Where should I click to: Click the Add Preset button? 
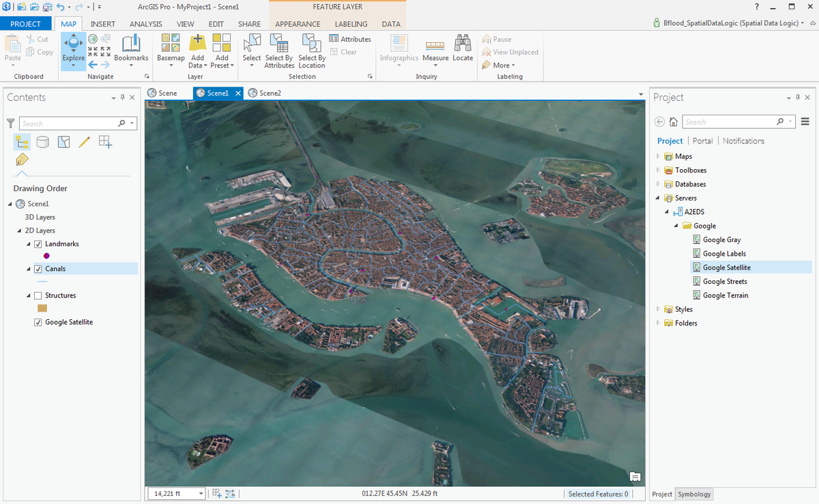click(222, 50)
